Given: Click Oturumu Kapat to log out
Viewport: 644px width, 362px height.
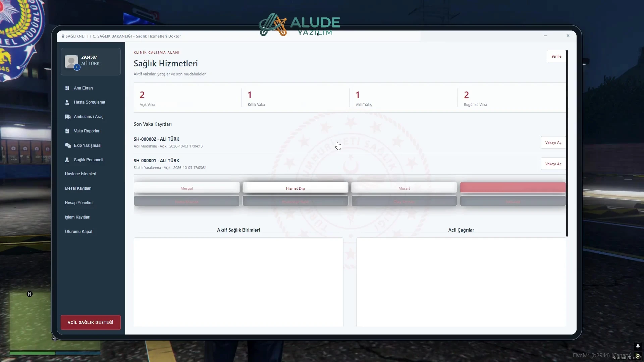Looking at the screenshot, I should coord(78,232).
